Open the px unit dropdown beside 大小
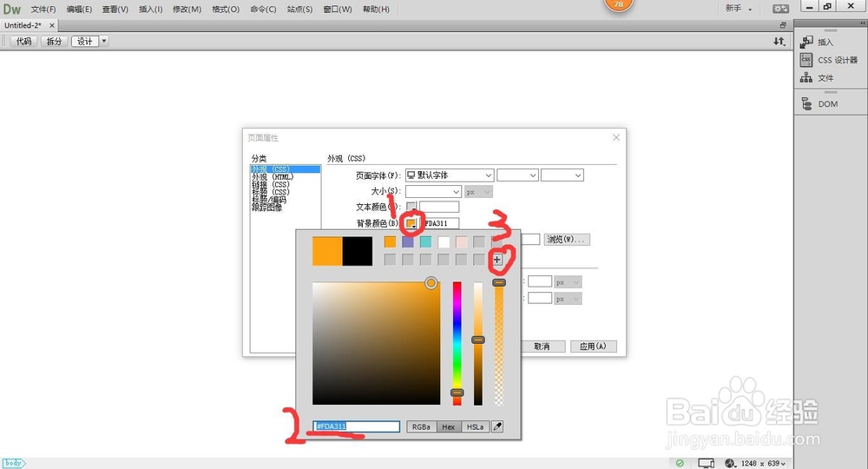The image size is (868, 469). click(479, 192)
